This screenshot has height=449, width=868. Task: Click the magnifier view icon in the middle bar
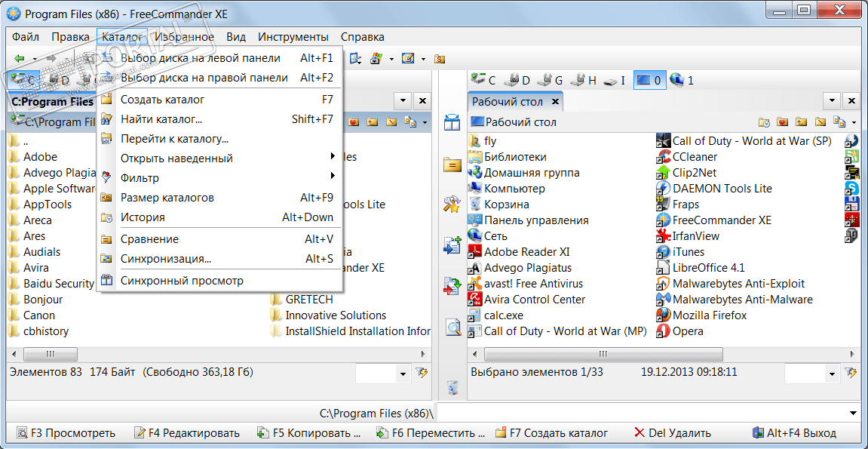452,328
